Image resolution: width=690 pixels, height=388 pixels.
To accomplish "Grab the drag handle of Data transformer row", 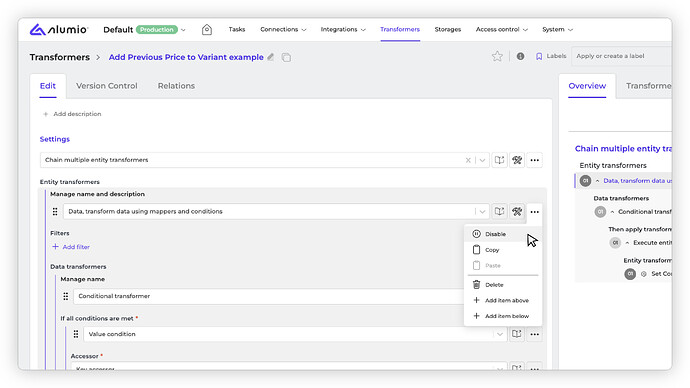I will [x=55, y=212].
